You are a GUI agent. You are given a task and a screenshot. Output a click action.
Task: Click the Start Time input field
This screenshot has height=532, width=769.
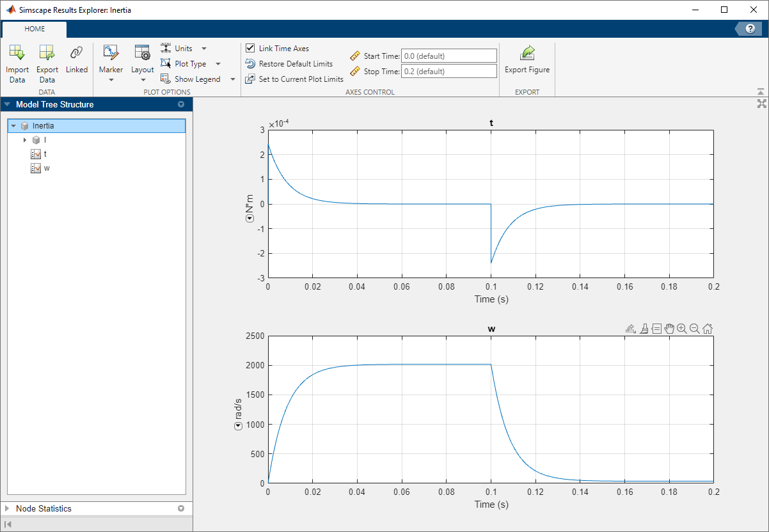(448, 56)
